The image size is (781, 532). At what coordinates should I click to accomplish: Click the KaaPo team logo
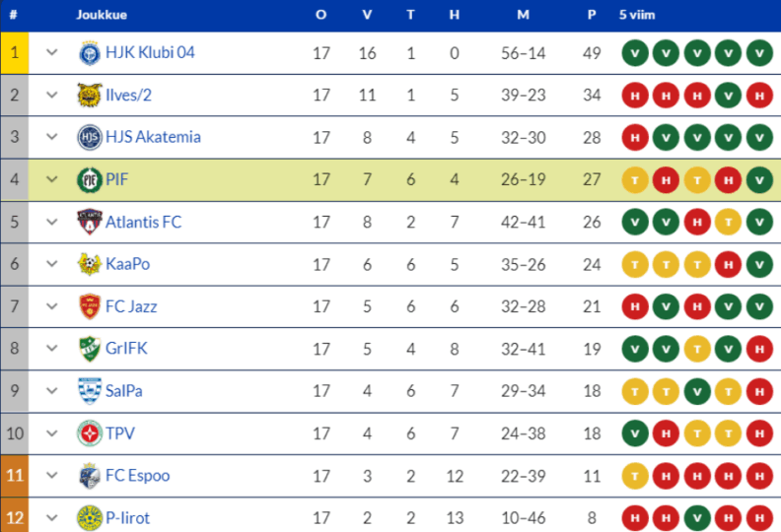[x=90, y=265]
